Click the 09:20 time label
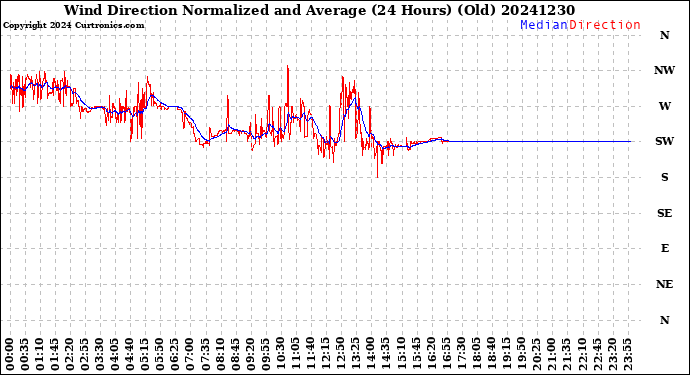This screenshot has height=375, width=690. pyautogui.click(x=250, y=354)
